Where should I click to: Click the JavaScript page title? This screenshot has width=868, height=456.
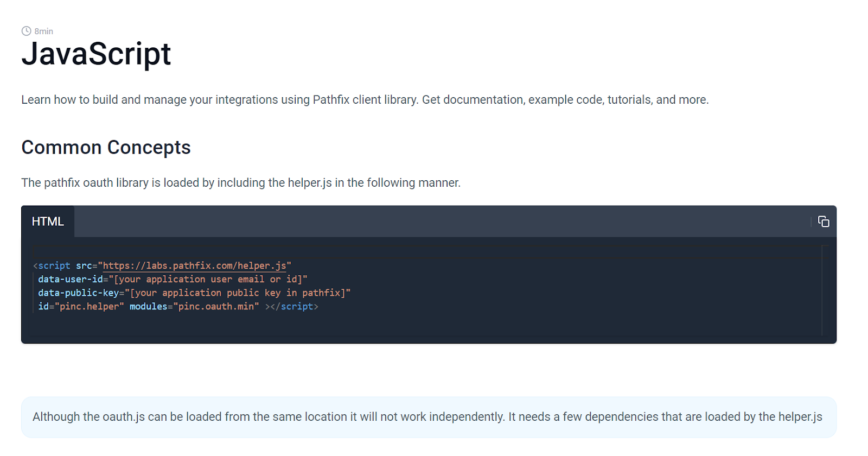(x=96, y=54)
